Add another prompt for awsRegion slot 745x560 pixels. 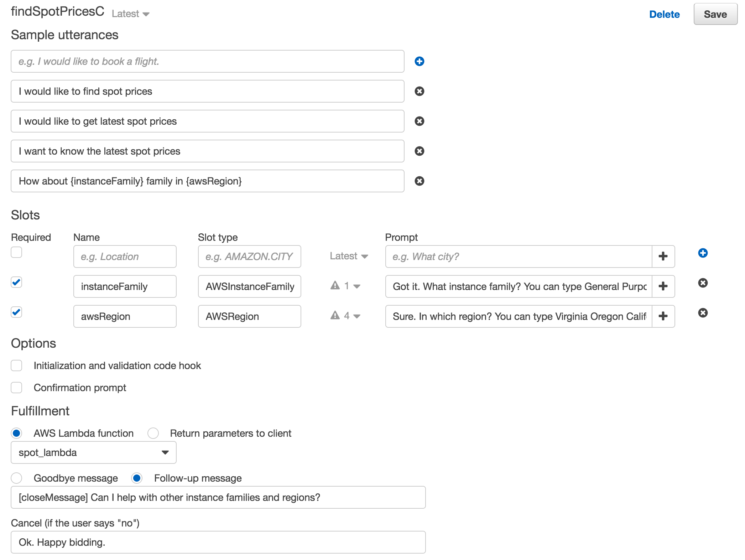tap(663, 316)
